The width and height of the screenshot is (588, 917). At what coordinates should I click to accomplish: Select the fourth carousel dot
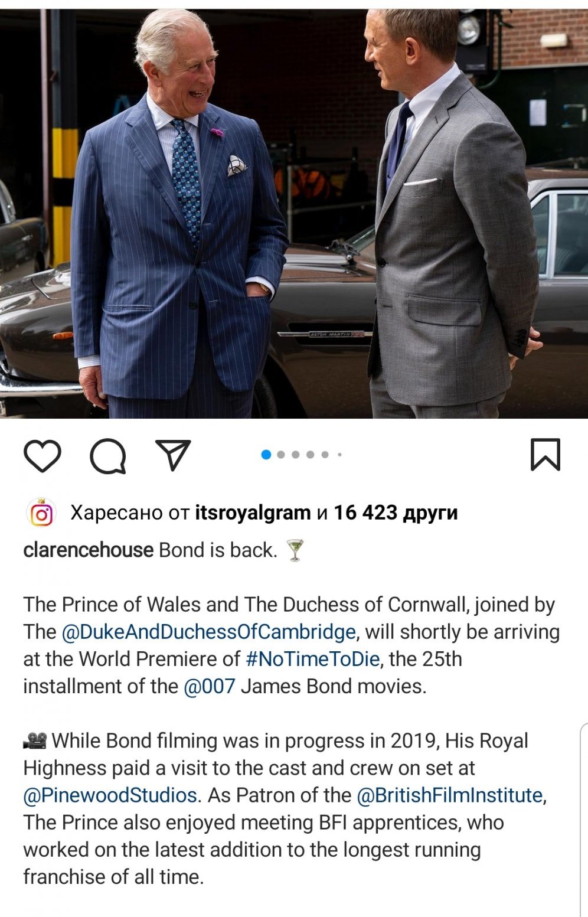click(x=311, y=455)
